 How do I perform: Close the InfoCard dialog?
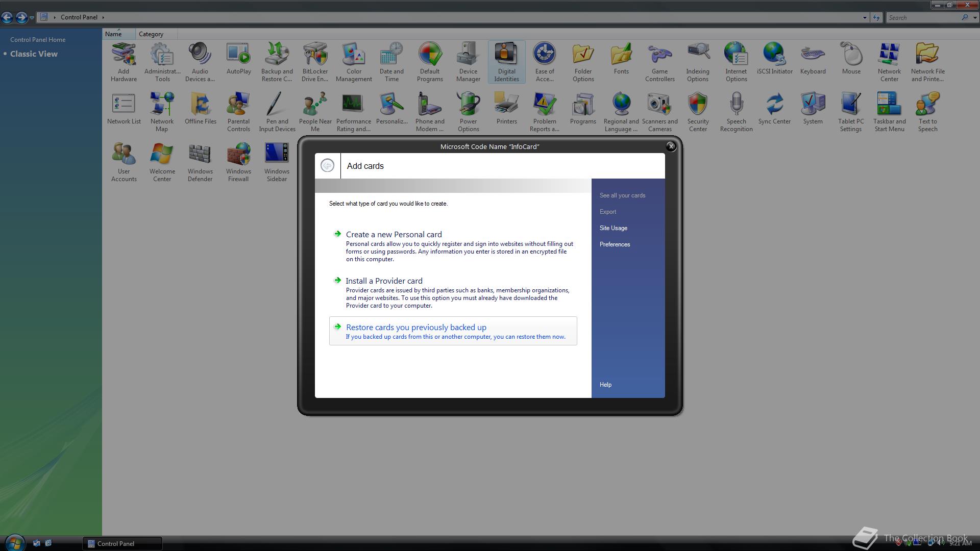coord(671,146)
